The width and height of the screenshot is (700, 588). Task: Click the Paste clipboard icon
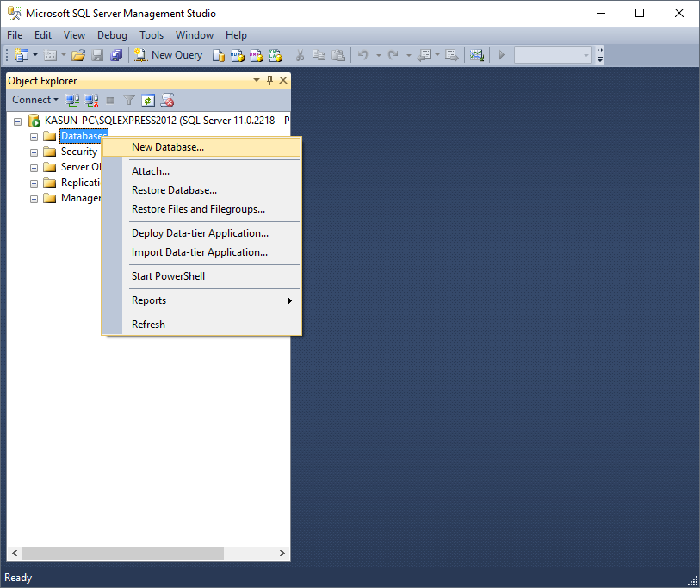point(338,55)
